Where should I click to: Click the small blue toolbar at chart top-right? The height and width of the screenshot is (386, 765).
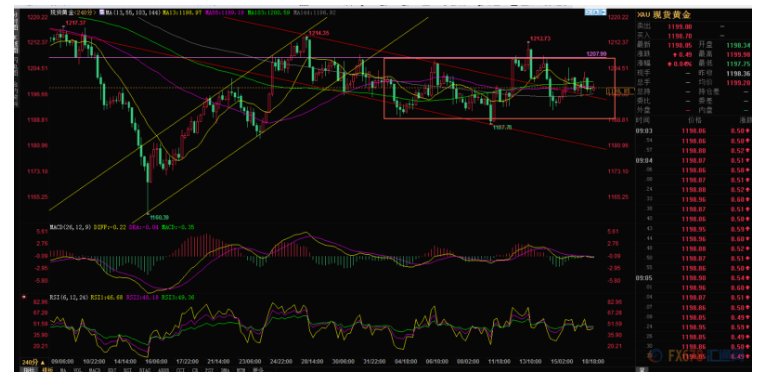pyautogui.click(x=595, y=12)
